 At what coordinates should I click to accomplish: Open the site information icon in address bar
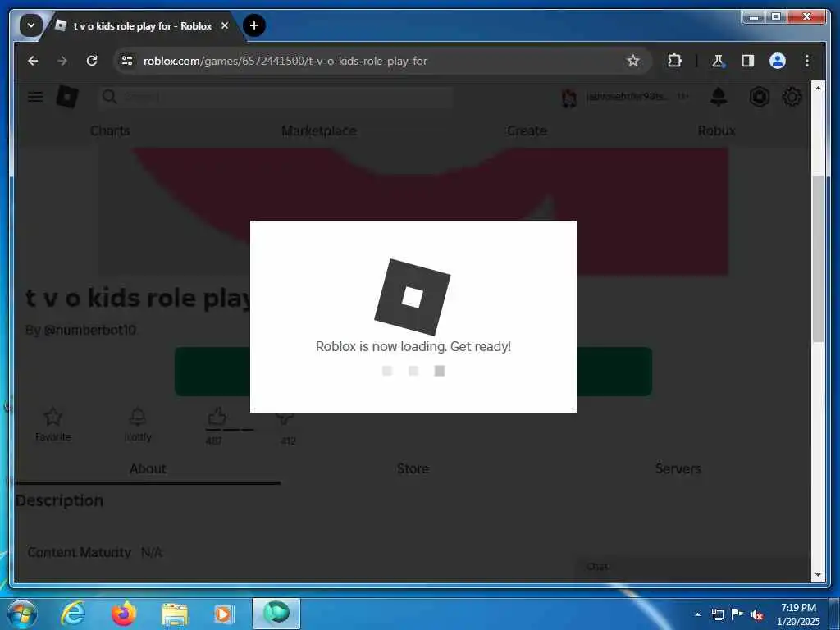click(x=127, y=61)
